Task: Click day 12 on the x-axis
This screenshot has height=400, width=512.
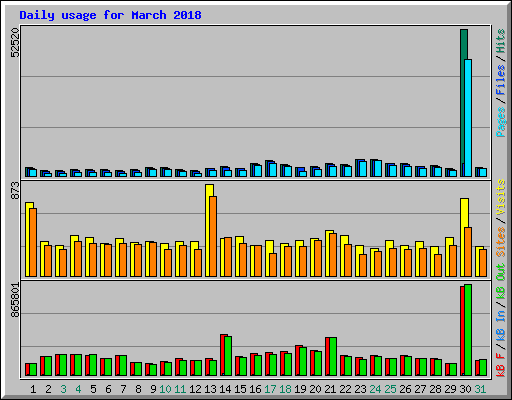Action: pyautogui.click(x=195, y=389)
